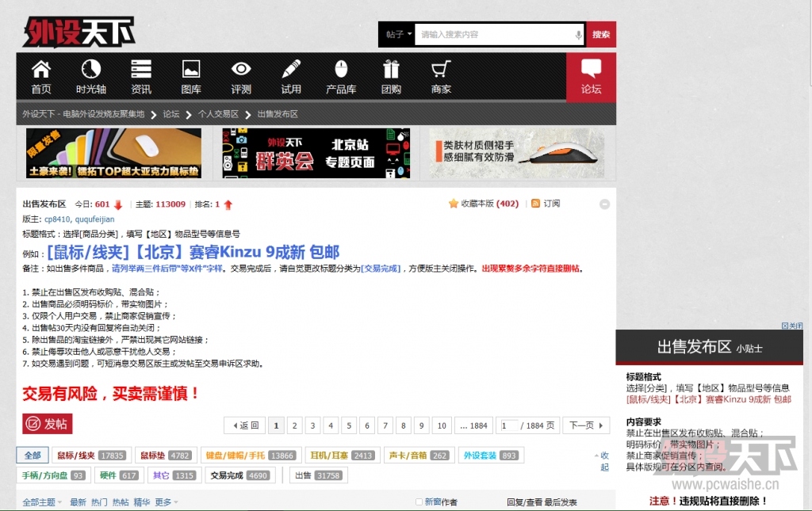
Task: Click the 返回 back button
Action: point(246,425)
